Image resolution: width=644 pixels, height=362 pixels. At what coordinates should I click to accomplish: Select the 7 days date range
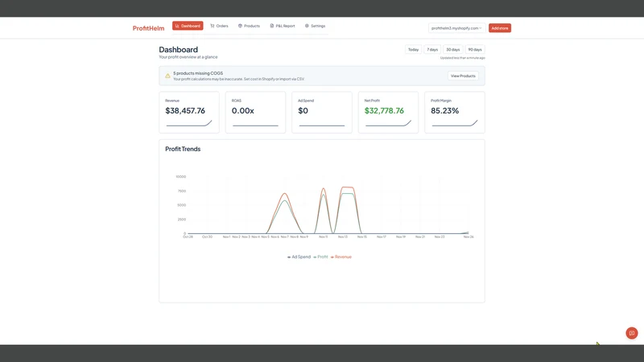click(x=432, y=49)
